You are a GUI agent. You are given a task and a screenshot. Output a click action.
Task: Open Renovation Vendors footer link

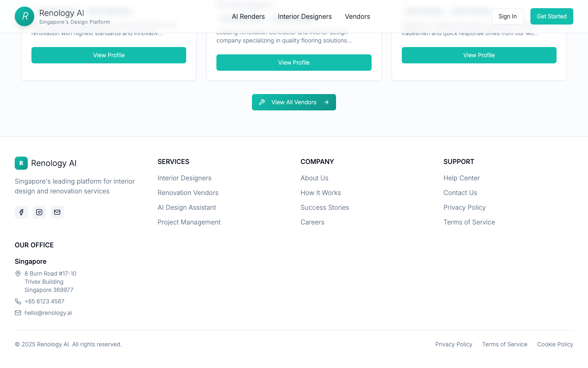pos(188,193)
